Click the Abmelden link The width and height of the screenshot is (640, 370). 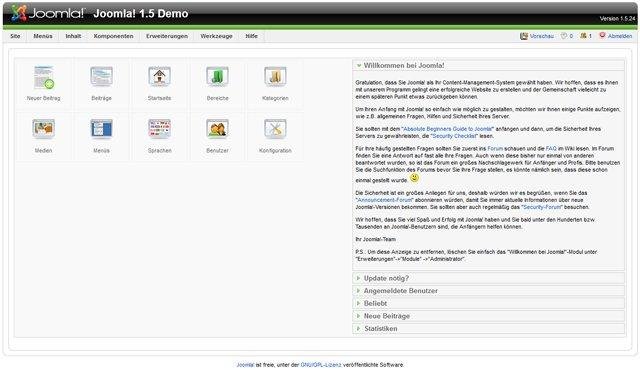coord(620,36)
